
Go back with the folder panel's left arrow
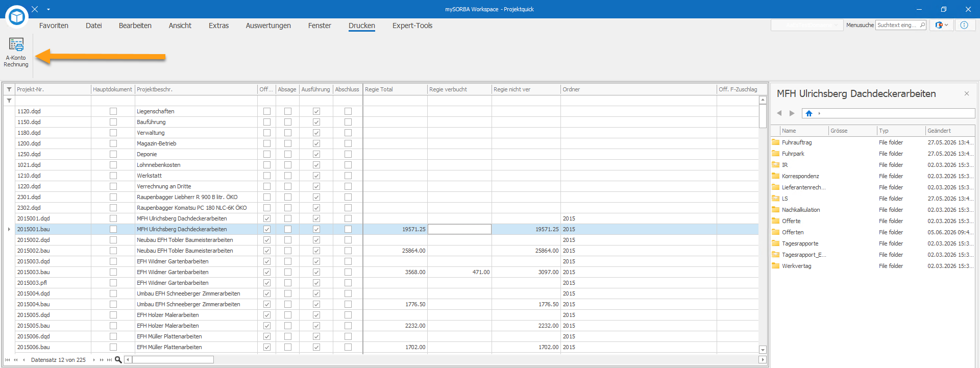click(779, 113)
